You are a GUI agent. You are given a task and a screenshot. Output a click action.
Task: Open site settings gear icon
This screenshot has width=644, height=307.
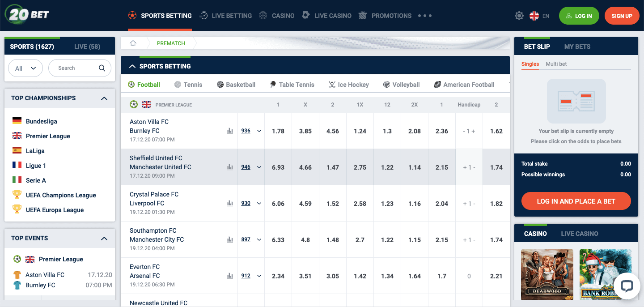click(x=519, y=16)
